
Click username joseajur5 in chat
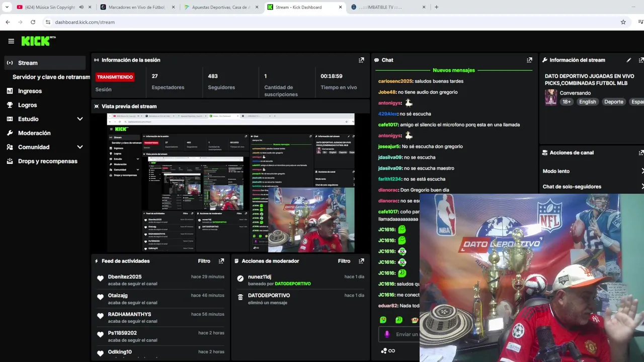[x=389, y=147]
